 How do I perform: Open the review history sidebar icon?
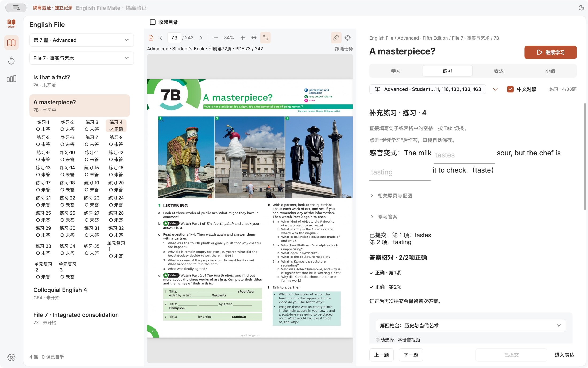[11, 60]
